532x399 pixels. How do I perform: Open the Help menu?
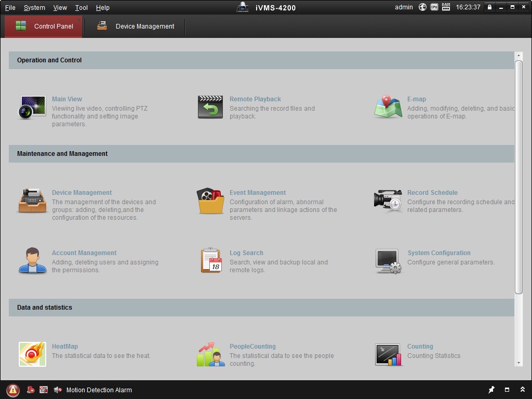click(x=102, y=7)
